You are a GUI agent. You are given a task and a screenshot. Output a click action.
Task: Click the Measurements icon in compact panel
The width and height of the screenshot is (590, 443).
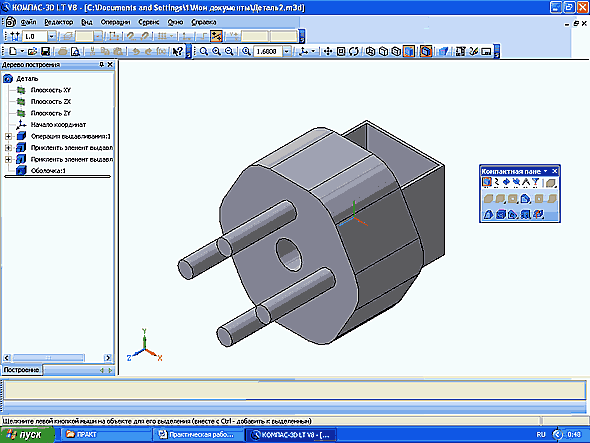(526, 183)
